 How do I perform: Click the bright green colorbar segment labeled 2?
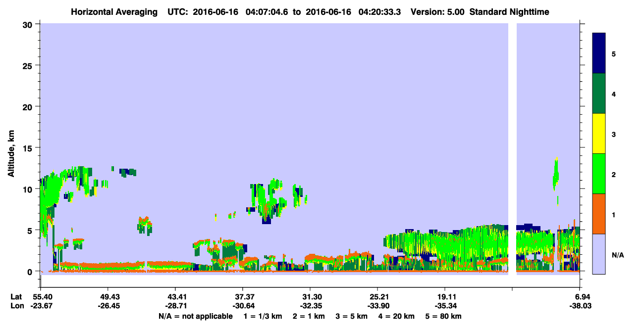tap(599, 174)
